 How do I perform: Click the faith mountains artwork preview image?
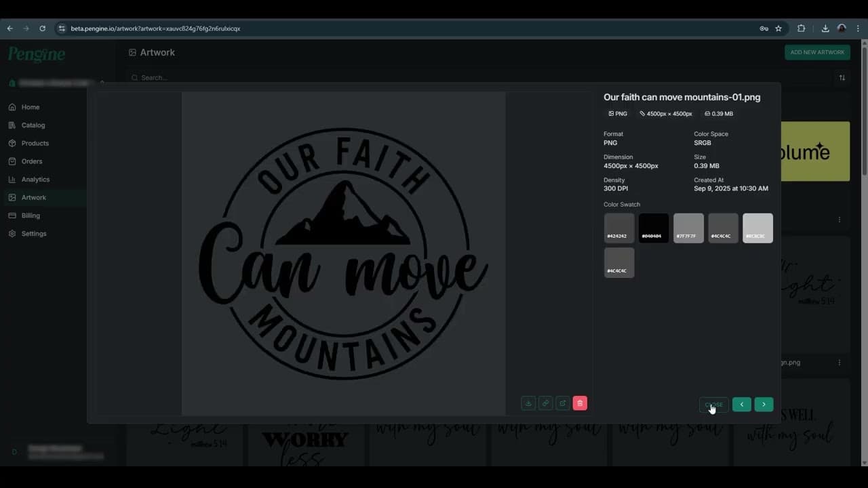[x=343, y=253]
